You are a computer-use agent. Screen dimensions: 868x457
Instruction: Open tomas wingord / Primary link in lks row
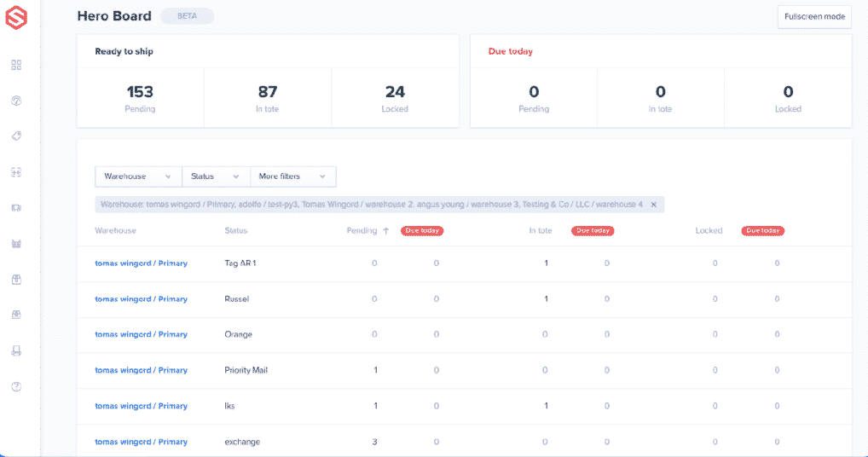[142, 406]
